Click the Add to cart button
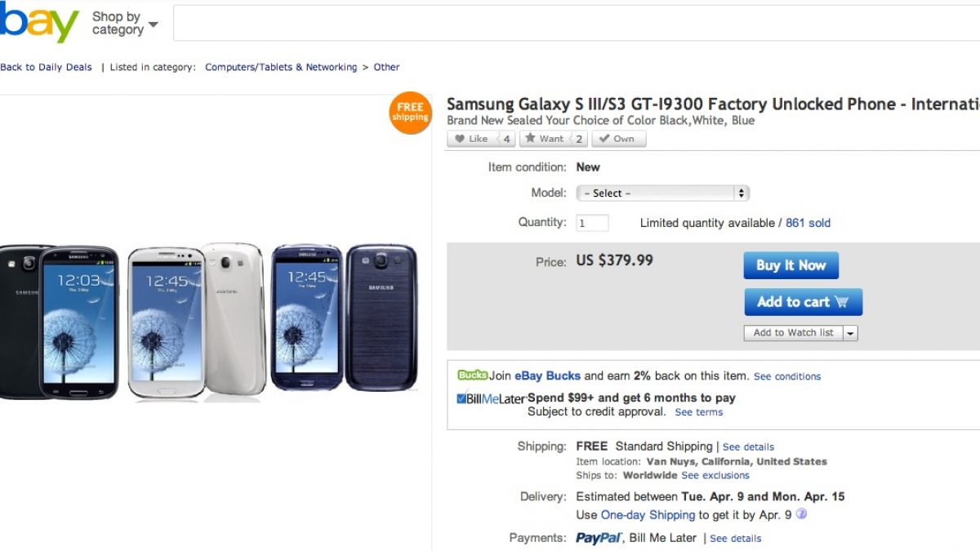 click(x=803, y=302)
